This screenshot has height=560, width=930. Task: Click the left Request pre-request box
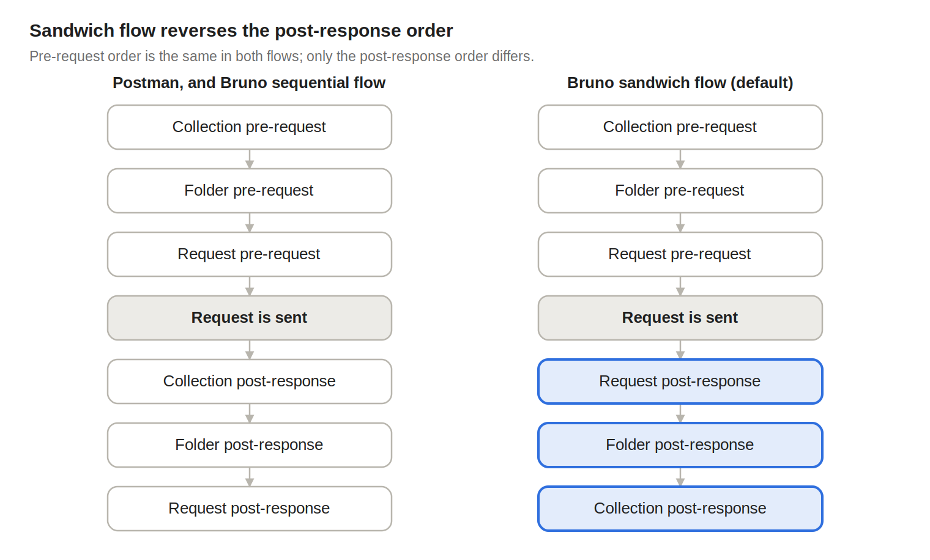(x=250, y=254)
